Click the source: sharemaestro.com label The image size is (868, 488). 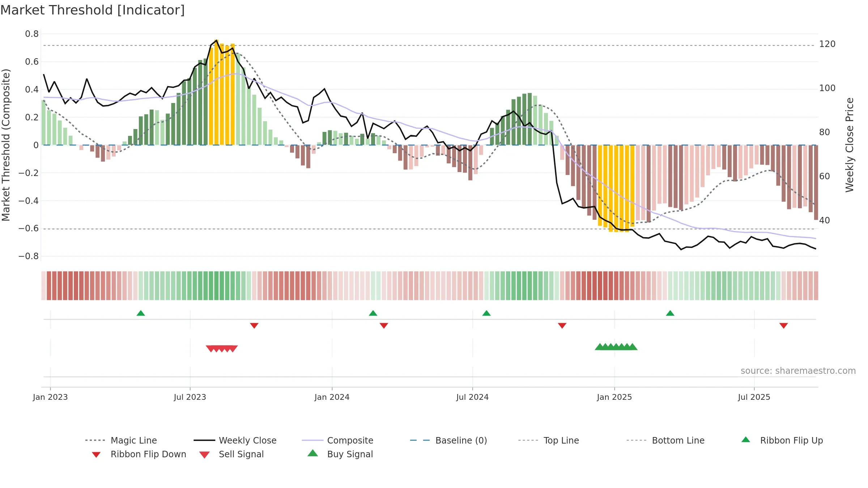798,371
